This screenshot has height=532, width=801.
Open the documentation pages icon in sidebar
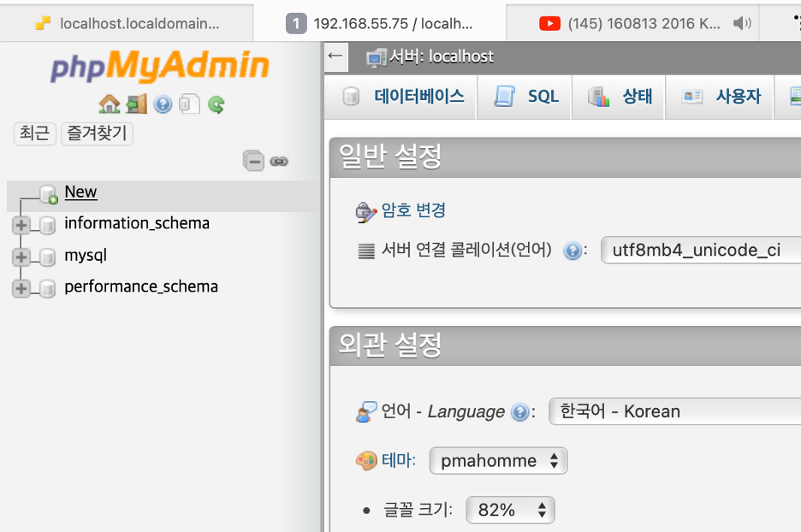coord(189,104)
